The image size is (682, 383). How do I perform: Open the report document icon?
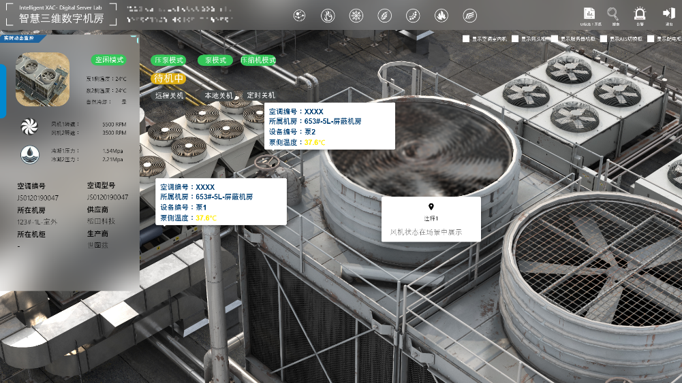(589, 13)
